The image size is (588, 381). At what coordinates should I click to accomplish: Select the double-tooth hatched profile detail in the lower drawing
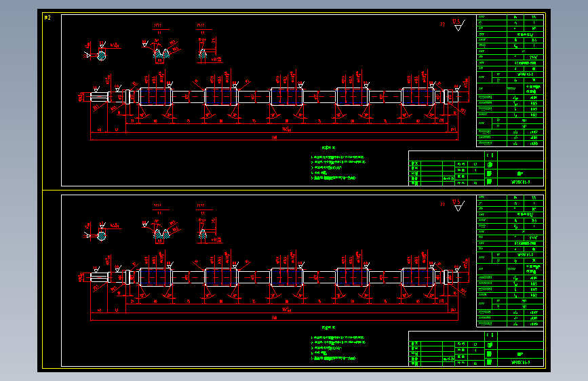coord(161,234)
